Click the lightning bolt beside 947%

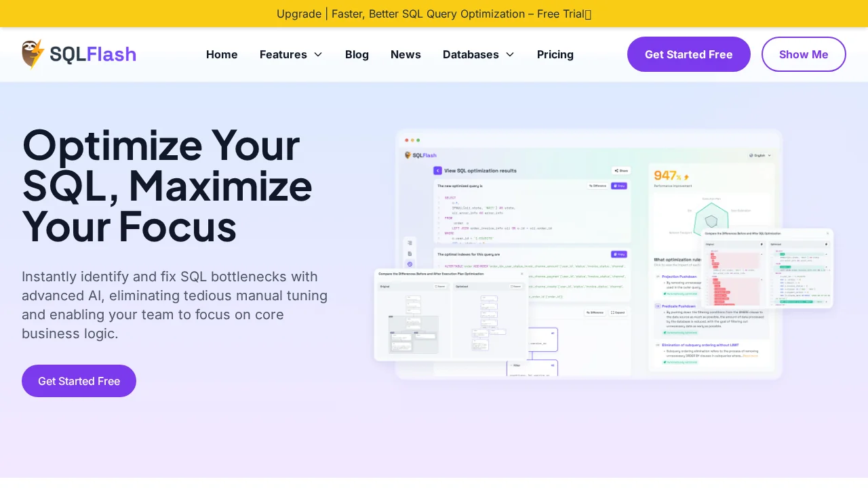[x=686, y=177]
